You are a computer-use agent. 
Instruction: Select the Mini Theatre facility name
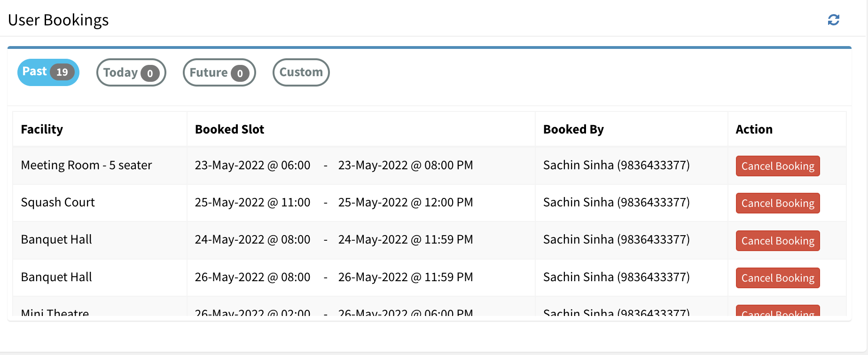coord(54,311)
